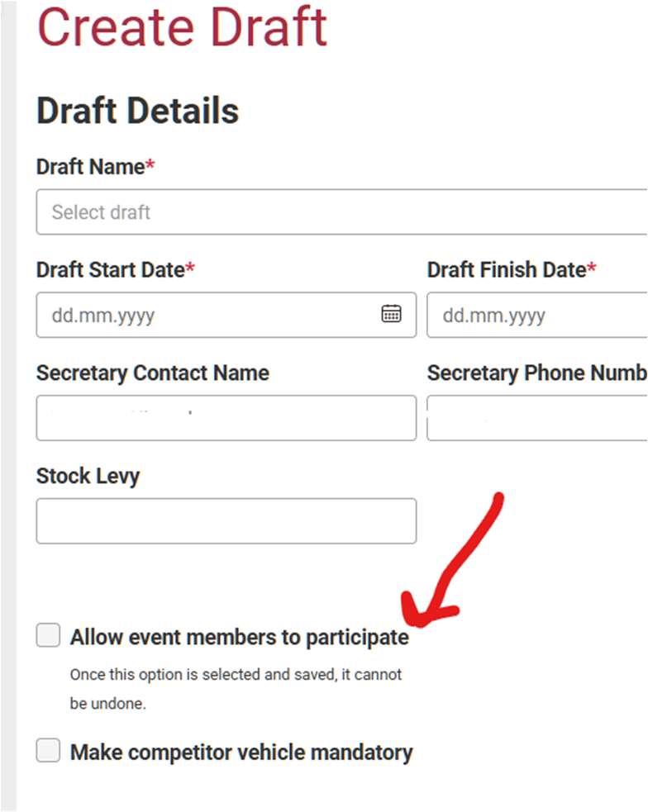Click the Allow event members to participate label text
The image size is (648, 812).
click(x=239, y=638)
